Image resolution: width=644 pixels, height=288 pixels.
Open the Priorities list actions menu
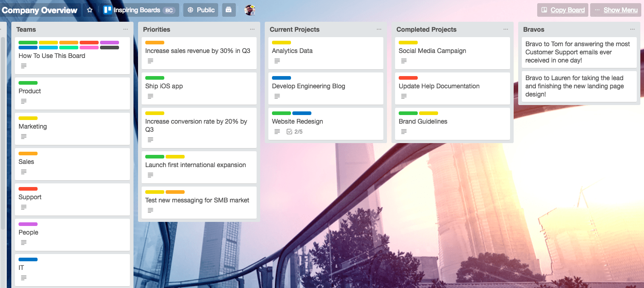pyautogui.click(x=252, y=29)
